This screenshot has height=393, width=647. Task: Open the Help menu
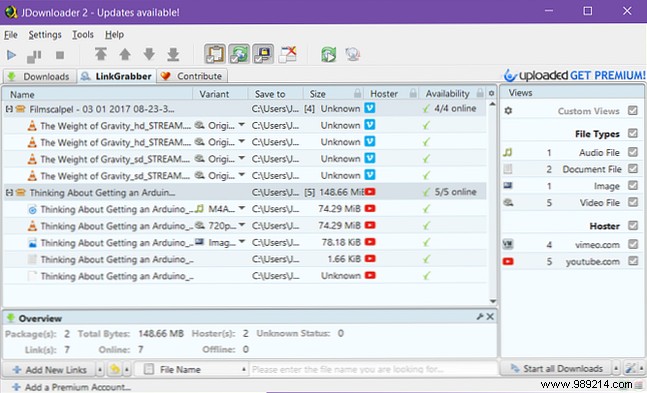114,35
